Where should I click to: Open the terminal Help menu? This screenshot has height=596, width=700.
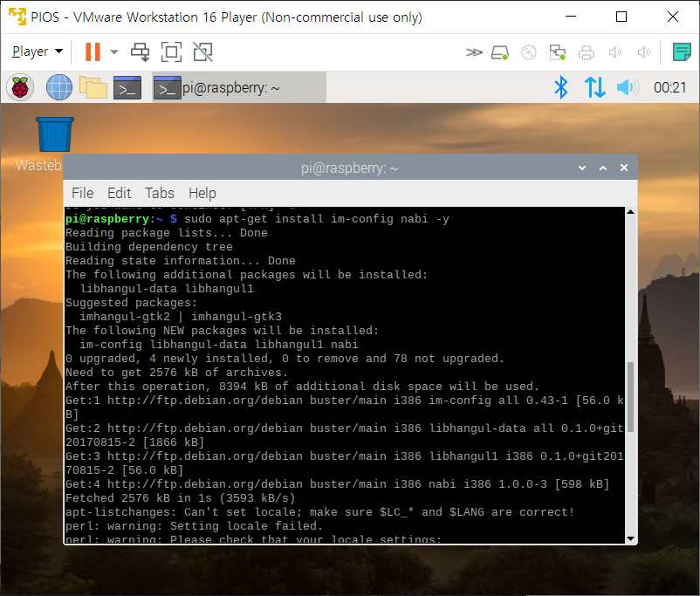tap(202, 193)
